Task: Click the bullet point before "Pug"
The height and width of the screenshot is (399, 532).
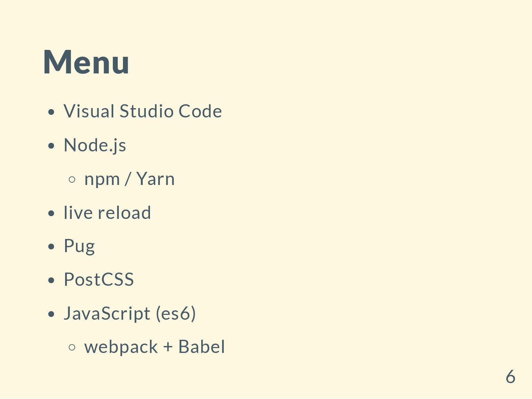Action: point(51,247)
